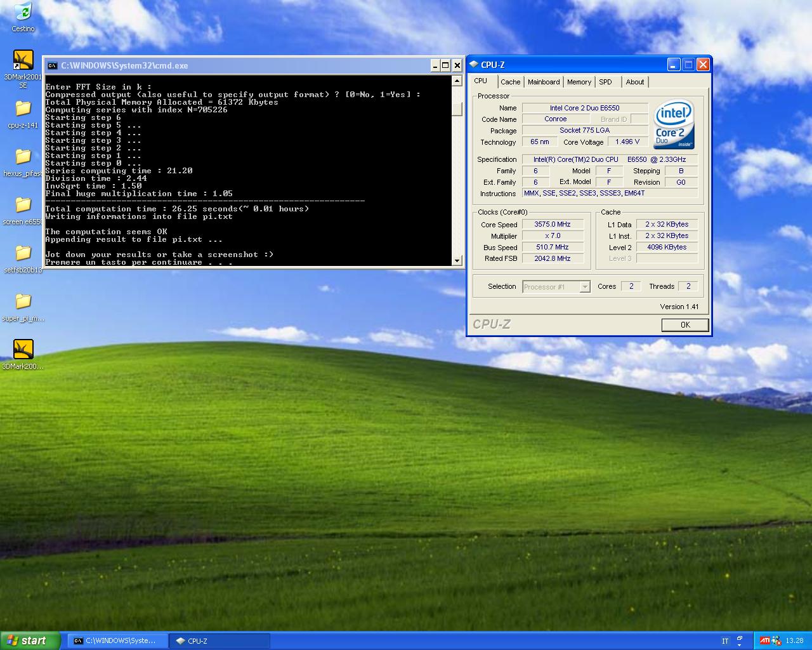Click the Multiplier value x 7.0
812x650 pixels.
pyautogui.click(x=553, y=235)
